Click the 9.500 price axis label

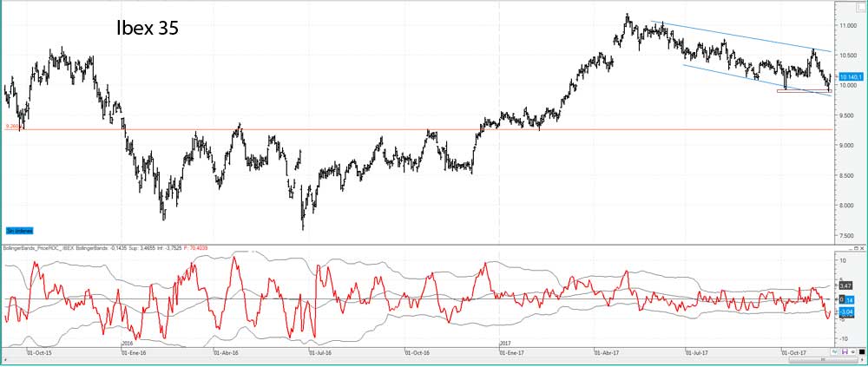click(847, 116)
